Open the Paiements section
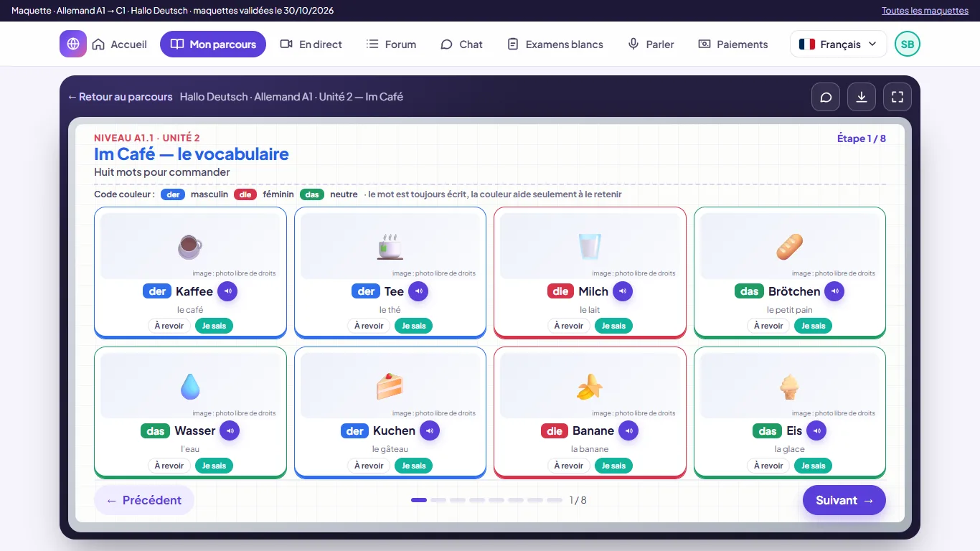The width and height of the screenshot is (980, 551). coord(732,44)
